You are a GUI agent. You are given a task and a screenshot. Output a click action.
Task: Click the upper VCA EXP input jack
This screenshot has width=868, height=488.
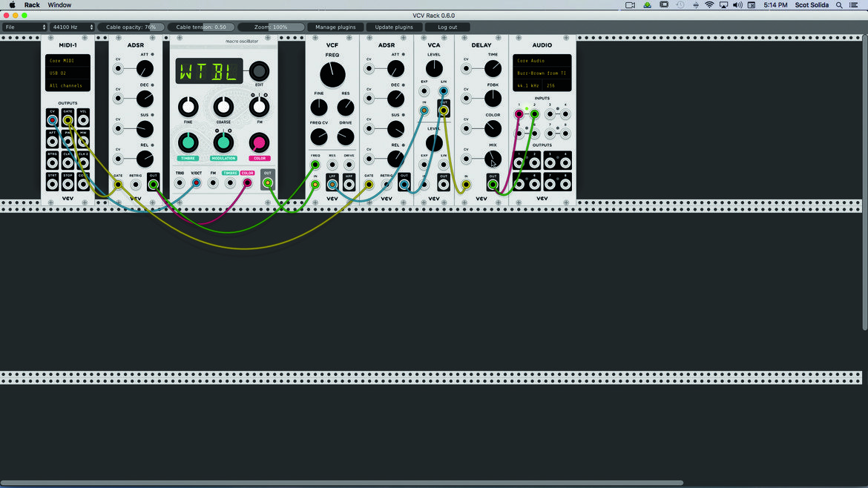424,90
